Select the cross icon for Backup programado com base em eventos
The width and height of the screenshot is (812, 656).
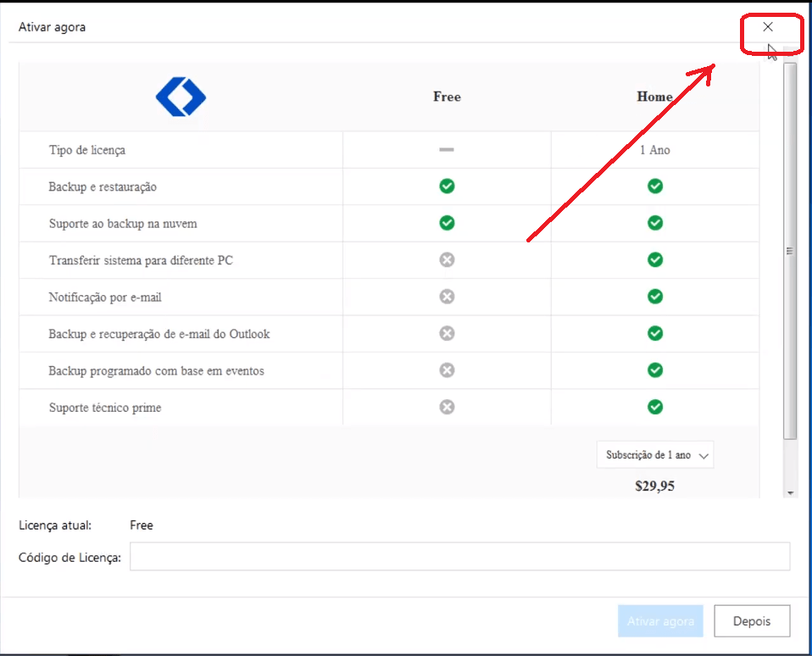pyautogui.click(x=447, y=370)
